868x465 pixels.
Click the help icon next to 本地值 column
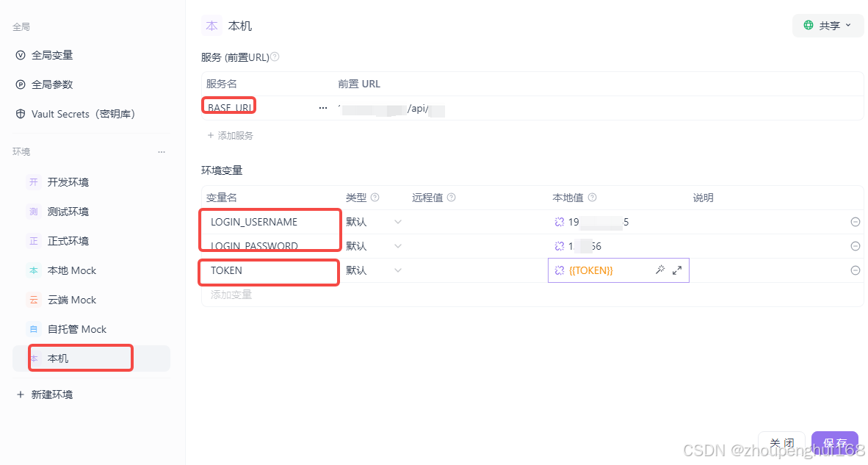591,197
